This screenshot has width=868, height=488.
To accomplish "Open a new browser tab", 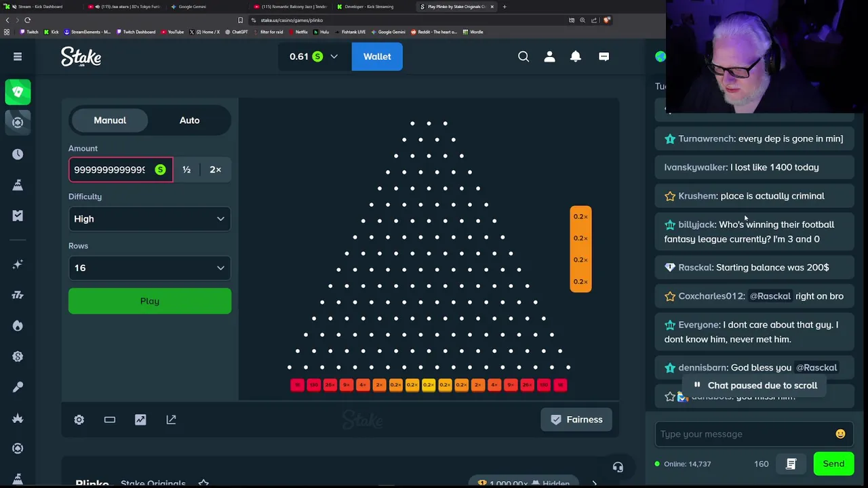I will coord(504,7).
